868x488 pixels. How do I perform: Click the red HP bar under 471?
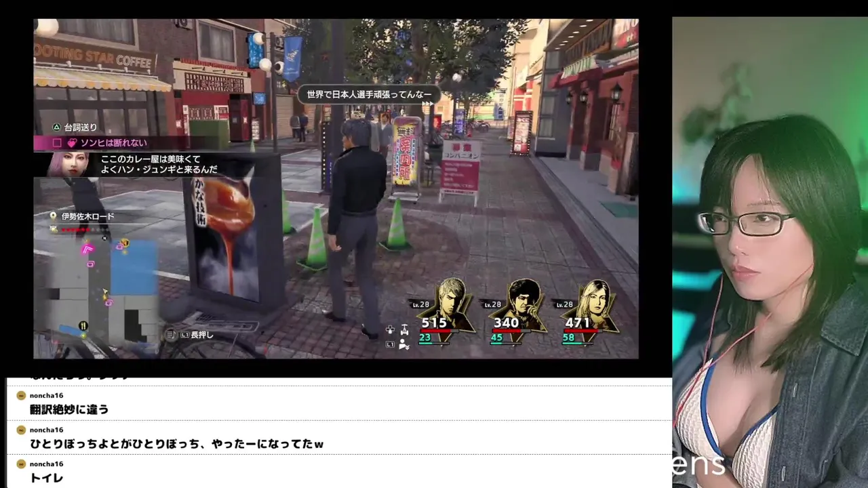pos(583,331)
